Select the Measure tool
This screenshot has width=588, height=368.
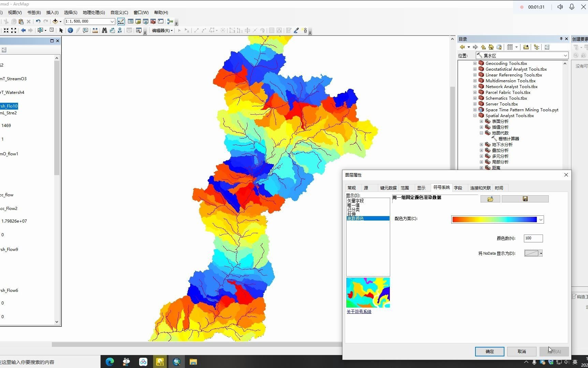coord(95,30)
